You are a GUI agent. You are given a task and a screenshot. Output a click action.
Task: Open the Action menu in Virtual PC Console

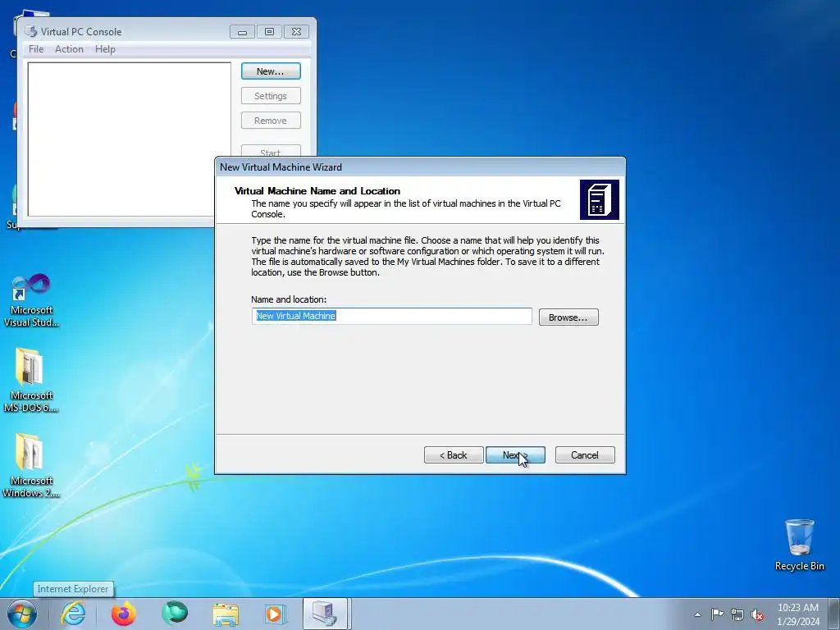coord(69,48)
